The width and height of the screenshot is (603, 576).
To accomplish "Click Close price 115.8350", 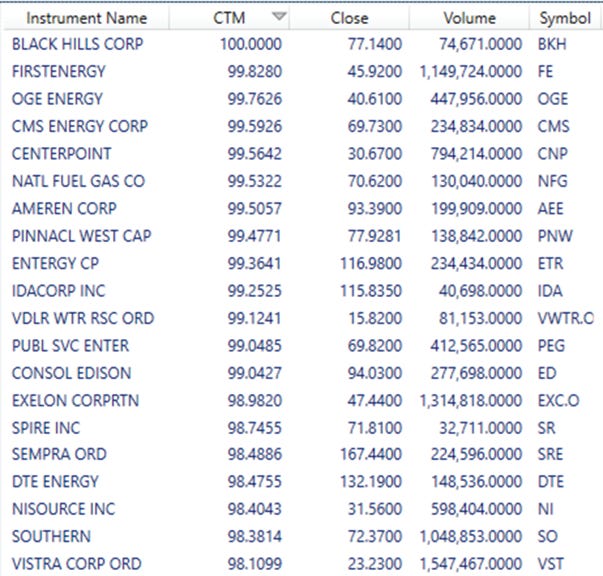I will pos(371,291).
